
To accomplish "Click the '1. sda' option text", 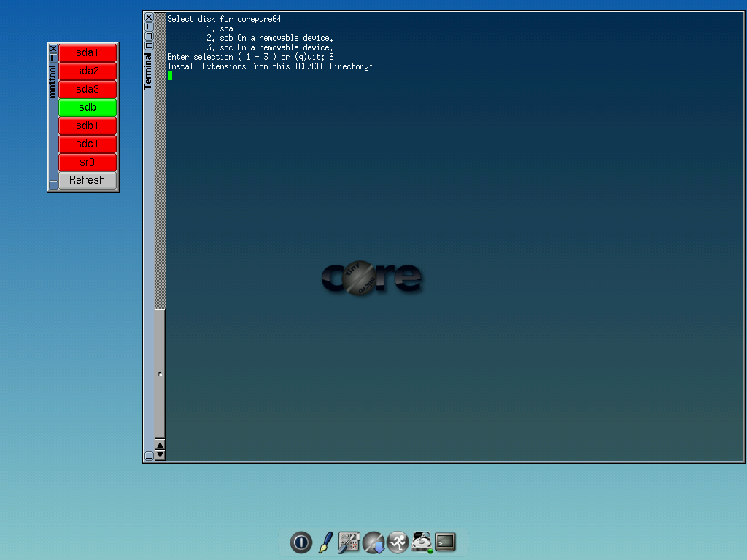I will click(220, 28).
